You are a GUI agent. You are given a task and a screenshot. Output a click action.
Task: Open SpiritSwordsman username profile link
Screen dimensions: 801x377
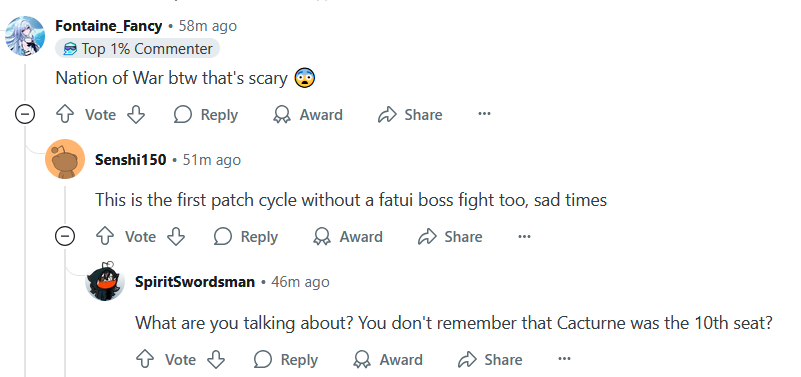195,282
